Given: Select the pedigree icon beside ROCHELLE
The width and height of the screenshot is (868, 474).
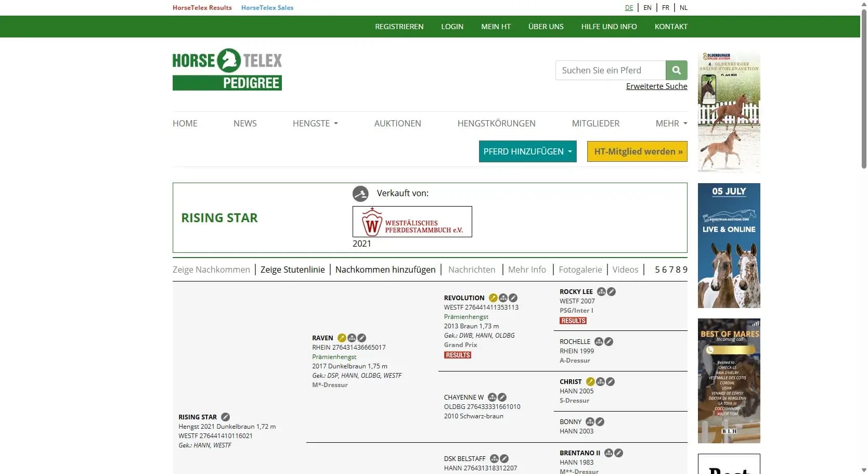Looking at the screenshot, I should [x=599, y=342].
